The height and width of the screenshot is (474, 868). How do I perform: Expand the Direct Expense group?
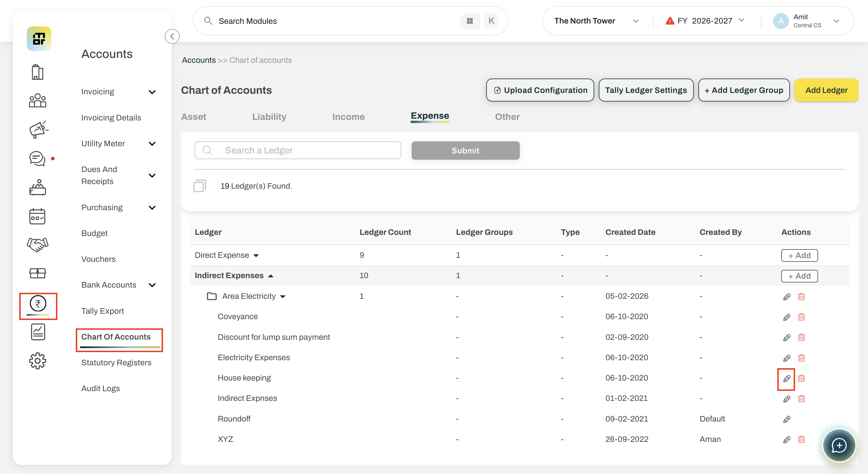(256, 255)
